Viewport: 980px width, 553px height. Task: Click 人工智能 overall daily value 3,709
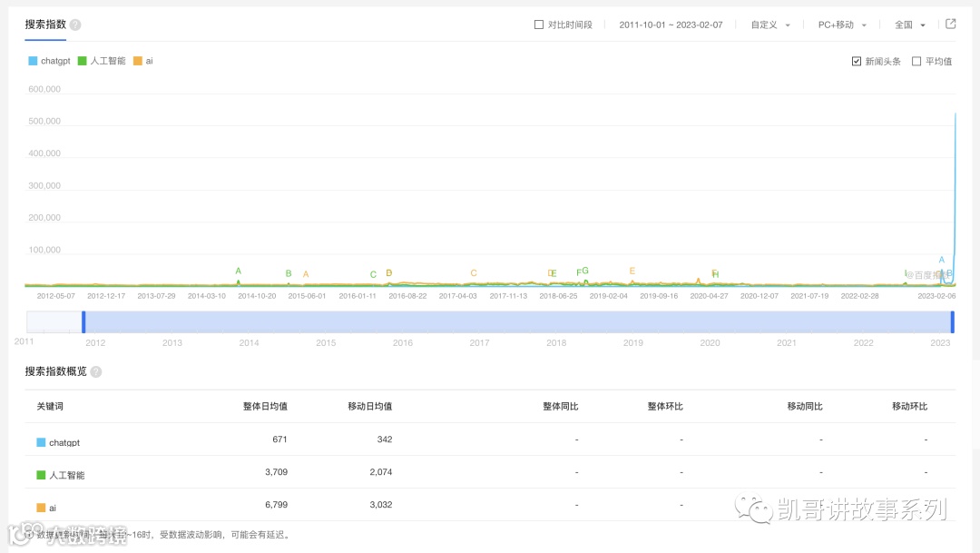276,471
